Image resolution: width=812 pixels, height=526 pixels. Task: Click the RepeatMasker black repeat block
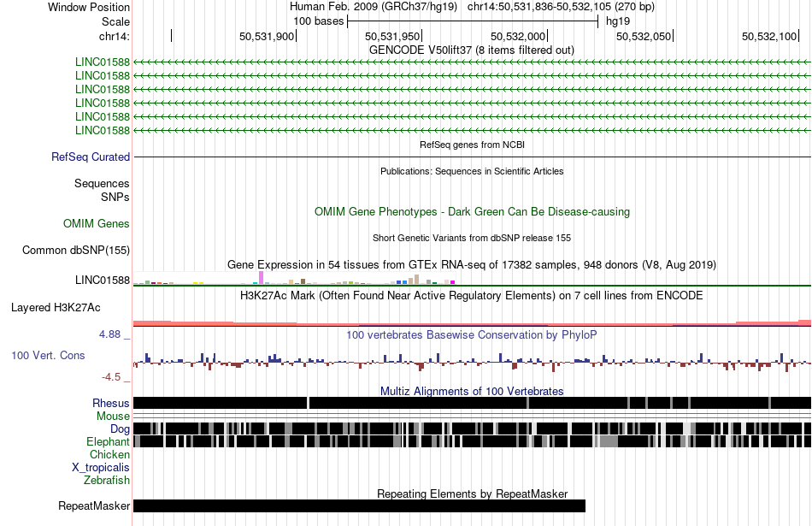click(x=359, y=505)
